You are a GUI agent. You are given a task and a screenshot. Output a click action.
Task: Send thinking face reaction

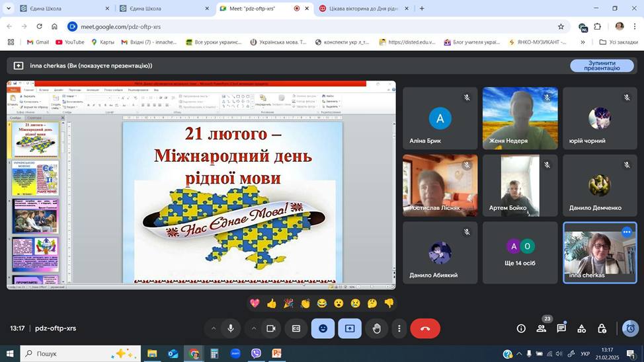pyautogui.click(x=372, y=303)
